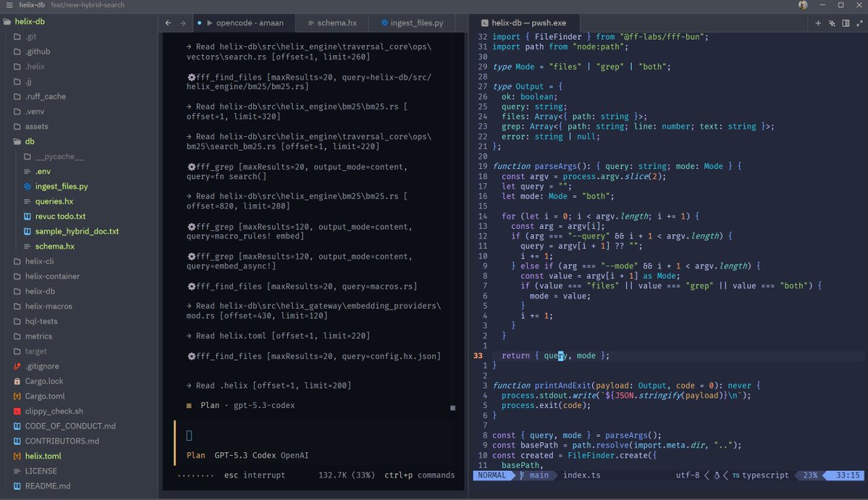Open the sparkle inline assist icon
The height and width of the screenshot is (500, 868).
(x=832, y=22)
